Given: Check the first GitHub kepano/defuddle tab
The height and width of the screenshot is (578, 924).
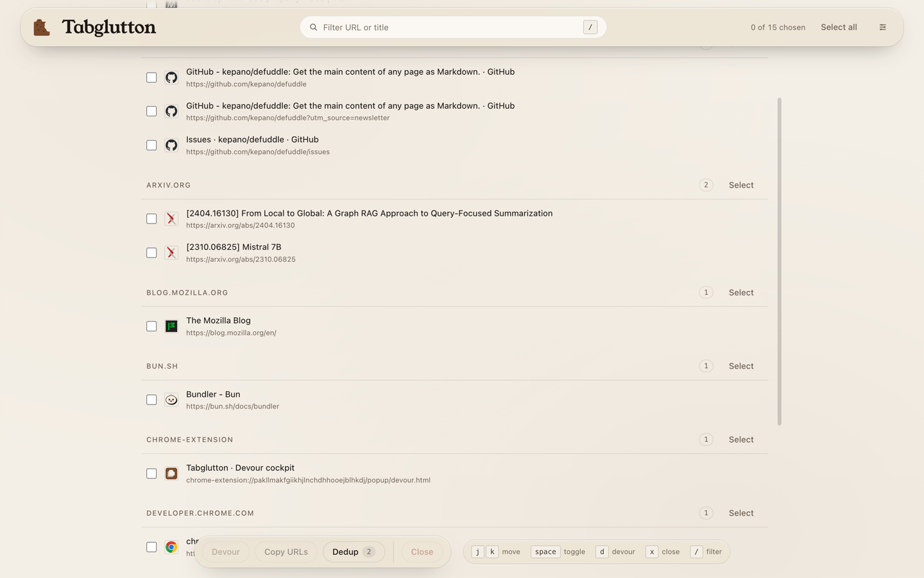Looking at the screenshot, I should (x=151, y=78).
